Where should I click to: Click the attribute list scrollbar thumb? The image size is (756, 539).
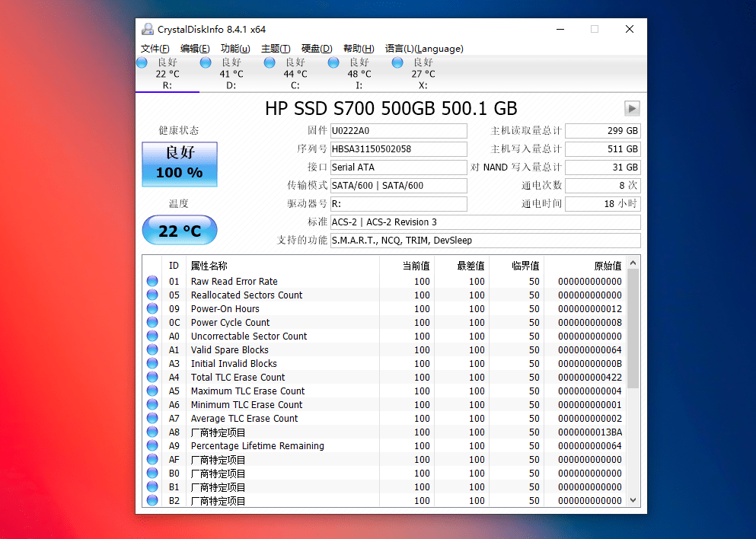pyautogui.click(x=633, y=329)
